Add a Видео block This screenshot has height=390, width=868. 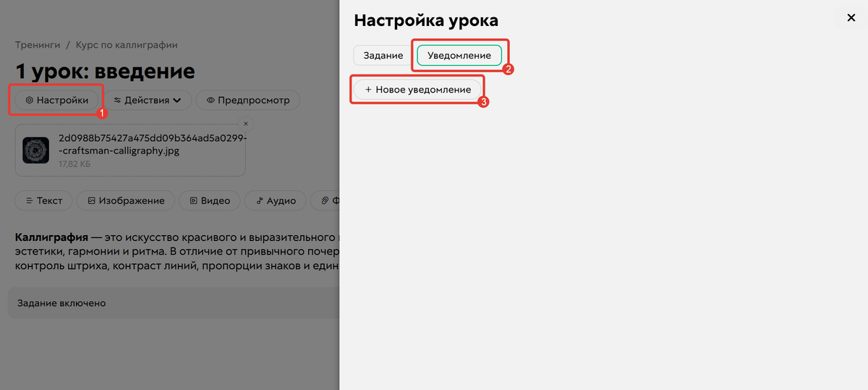[x=210, y=200]
